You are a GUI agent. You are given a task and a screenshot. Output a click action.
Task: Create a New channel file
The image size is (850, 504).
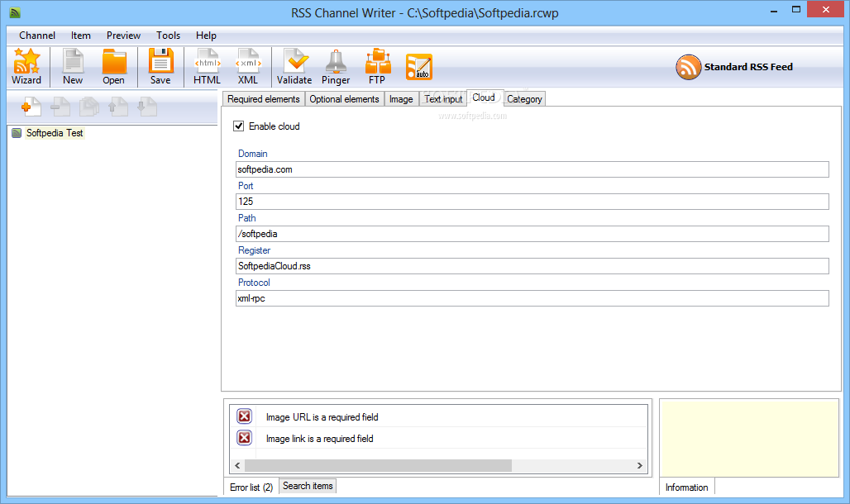[73, 66]
